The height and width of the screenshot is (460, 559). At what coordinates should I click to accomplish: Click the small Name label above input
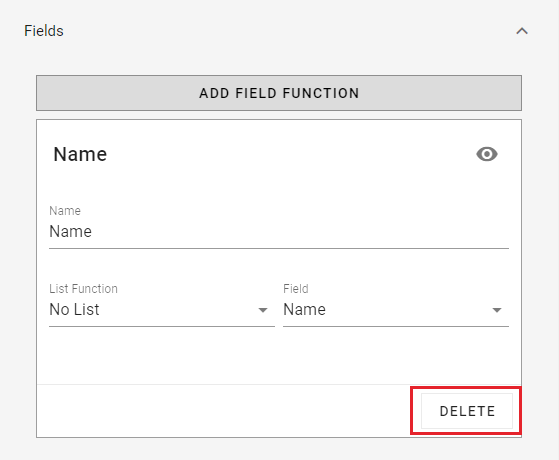pos(65,211)
